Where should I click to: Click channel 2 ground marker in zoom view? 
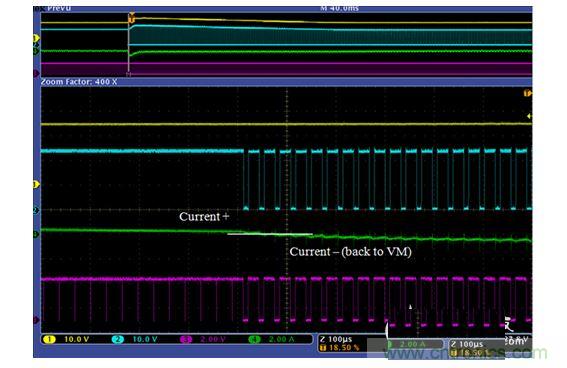coord(36,210)
